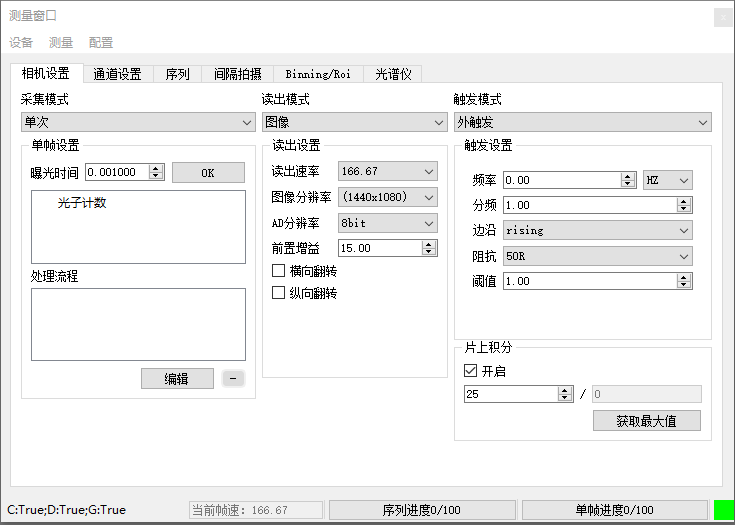The image size is (735, 525).
Task: Switch to the Binning/Roi tab
Action: (x=317, y=74)
